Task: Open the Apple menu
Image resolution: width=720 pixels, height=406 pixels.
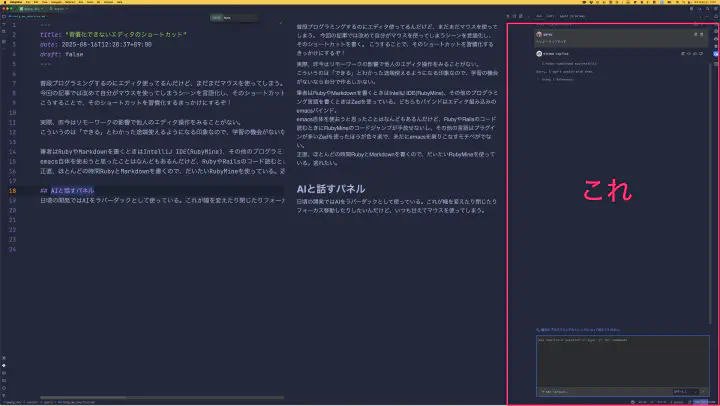Action: [x=5, y=2]
